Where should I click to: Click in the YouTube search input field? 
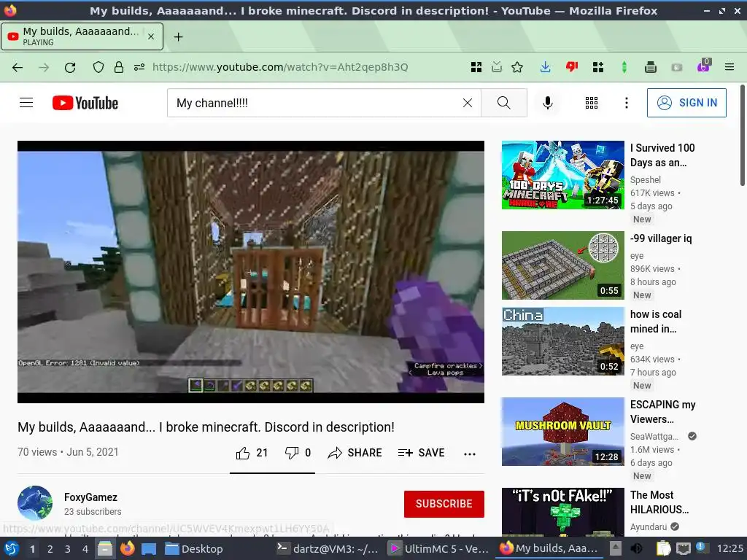tap(314, 103)
